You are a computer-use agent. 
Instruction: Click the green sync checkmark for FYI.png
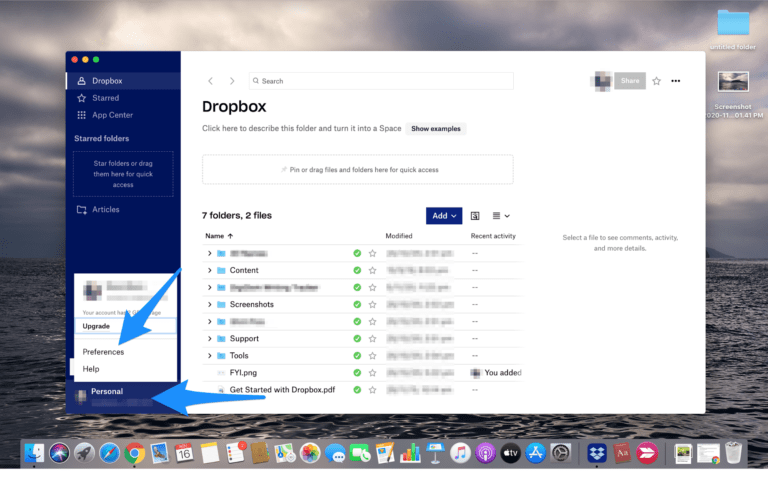click(x=357, y=373)
